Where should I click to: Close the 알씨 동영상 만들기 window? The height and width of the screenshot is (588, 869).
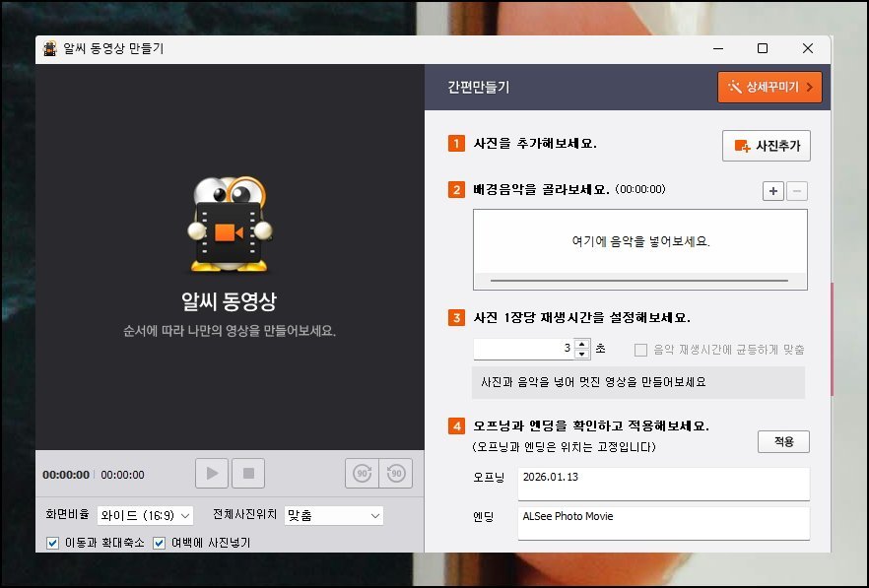(x=808, y=49)
